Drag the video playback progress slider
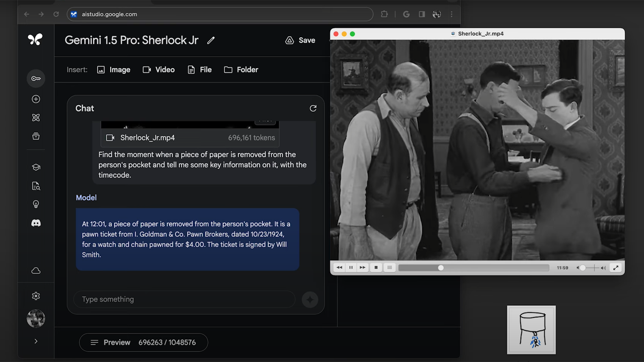 440,267
